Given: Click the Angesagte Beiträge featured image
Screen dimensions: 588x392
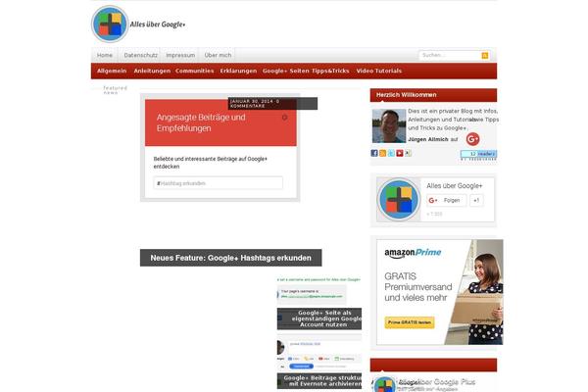Looking at the screenshot, I should pyautogui.click(x=220, y=147).
